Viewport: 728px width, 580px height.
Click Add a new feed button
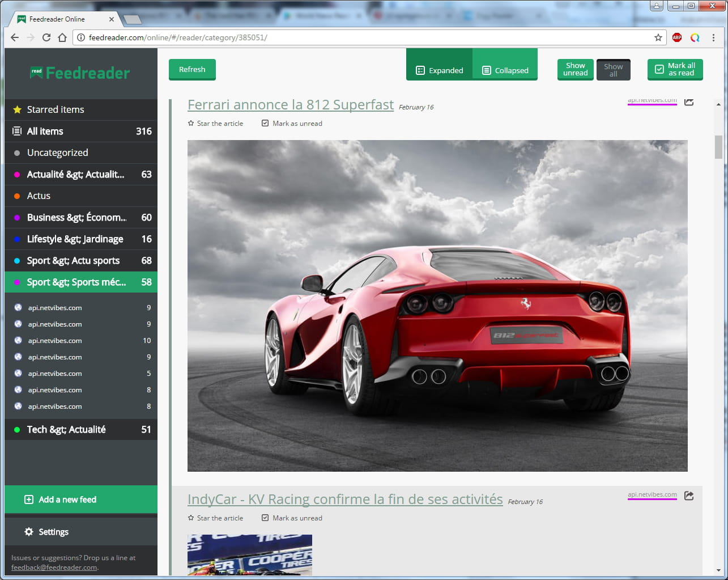81,499
